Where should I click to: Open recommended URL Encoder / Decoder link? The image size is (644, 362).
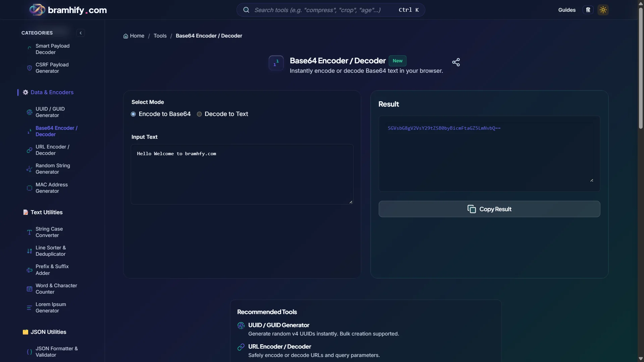[x=280, y=347]
